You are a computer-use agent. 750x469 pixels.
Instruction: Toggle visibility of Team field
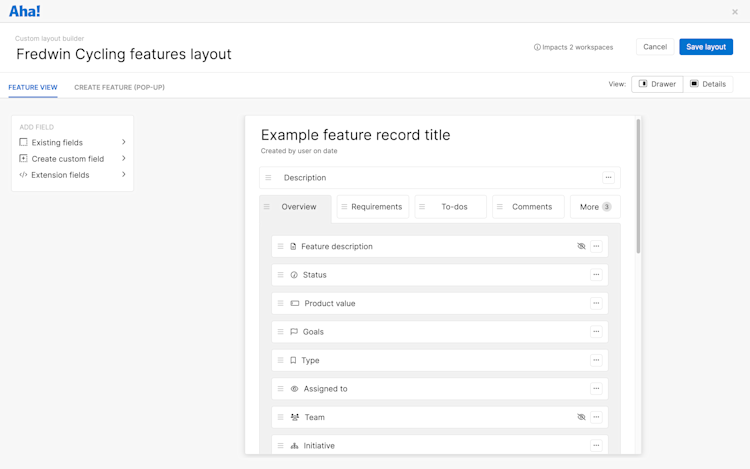pyautogui.click(x=581, y=417)
